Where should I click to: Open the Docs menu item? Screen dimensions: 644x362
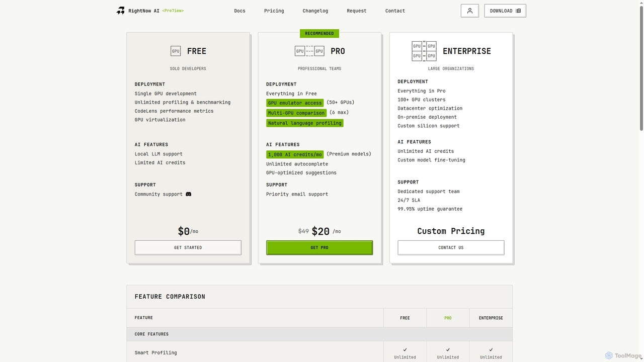240,11
